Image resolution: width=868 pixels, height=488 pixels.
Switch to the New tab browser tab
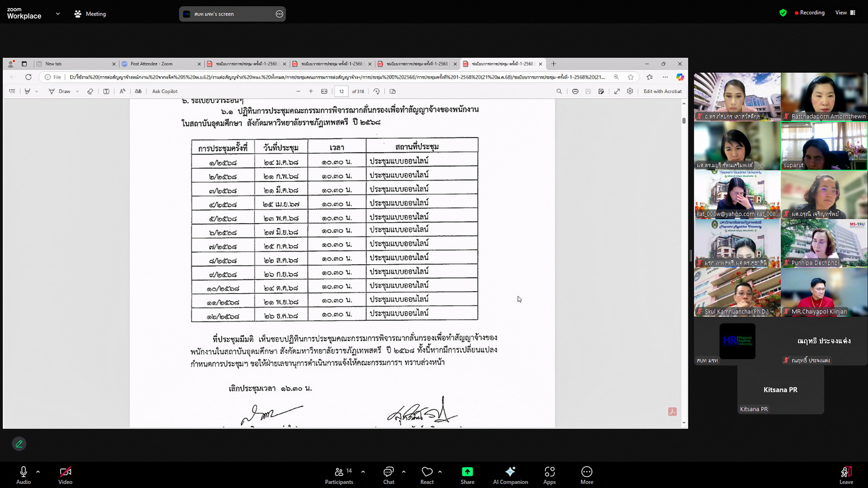click(x=75, y=64)
